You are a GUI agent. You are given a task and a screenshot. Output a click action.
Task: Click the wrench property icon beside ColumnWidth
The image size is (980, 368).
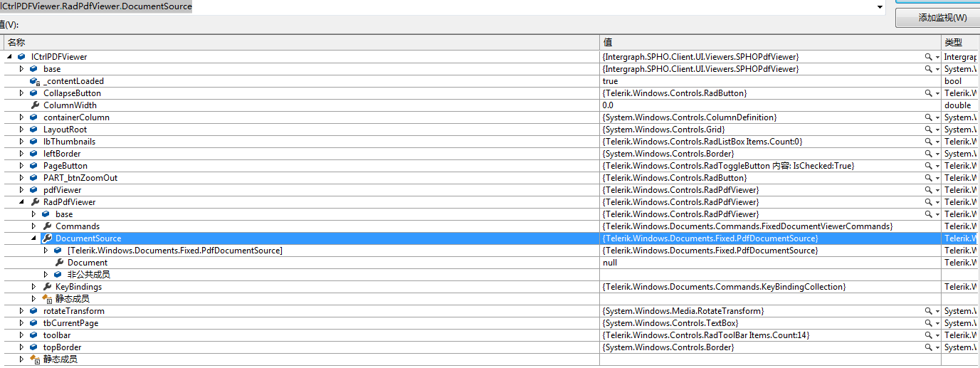(x=35, y=105)
